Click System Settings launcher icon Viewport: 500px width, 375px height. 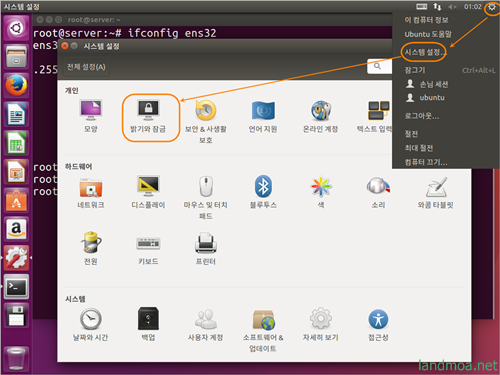16,258
